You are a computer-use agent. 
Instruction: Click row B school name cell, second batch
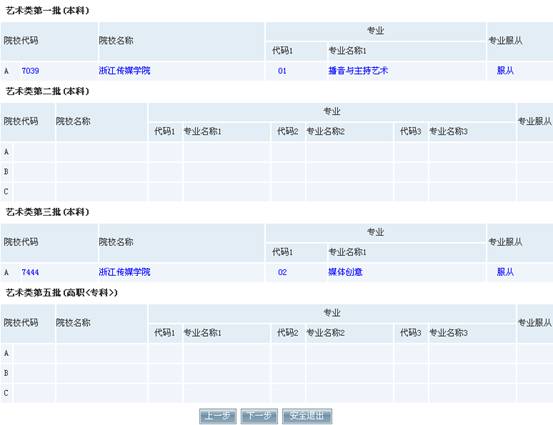[x=101, y=172]
